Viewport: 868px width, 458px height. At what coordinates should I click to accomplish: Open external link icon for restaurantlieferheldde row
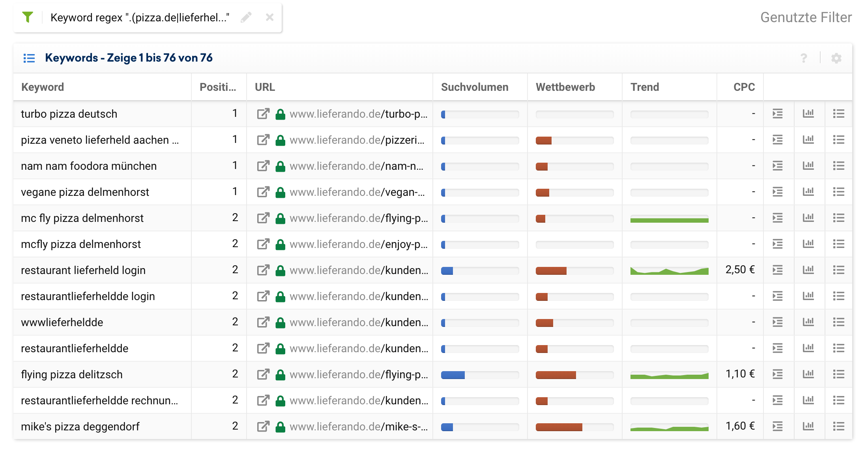click(263, 348)
